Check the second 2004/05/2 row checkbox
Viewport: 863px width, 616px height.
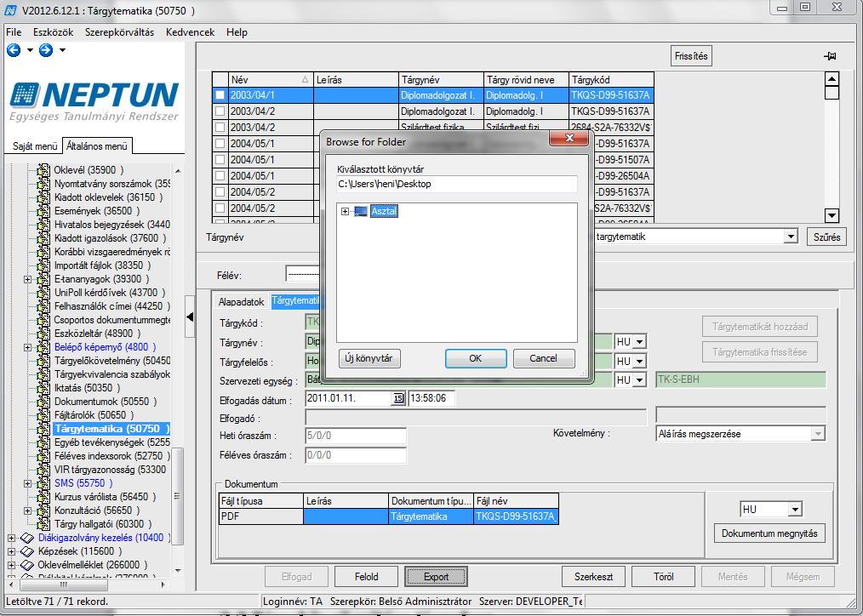(x=220, y=208)
